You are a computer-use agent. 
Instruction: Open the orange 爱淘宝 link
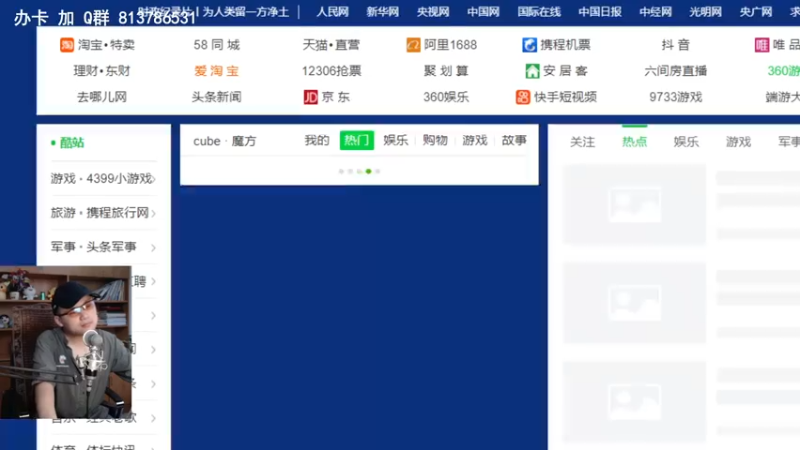point(216,71)
